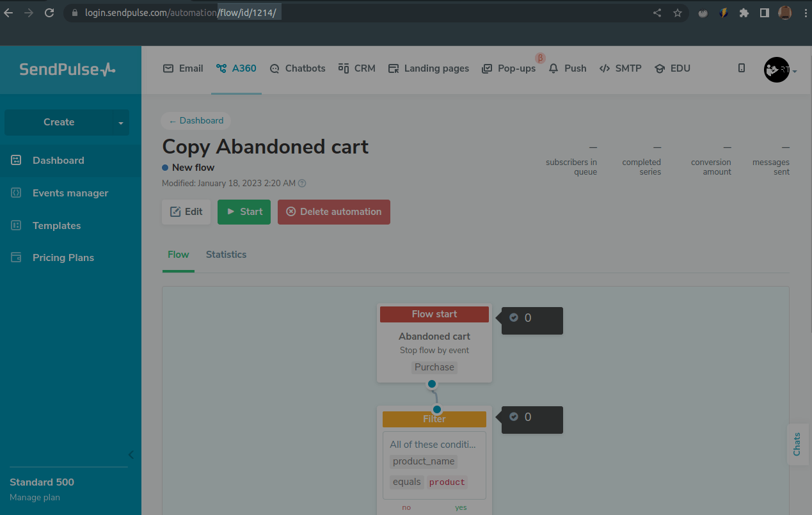This screenshot has height=515, width=812.
Task: Click the Manage plan link
Action: pos(35,497)
